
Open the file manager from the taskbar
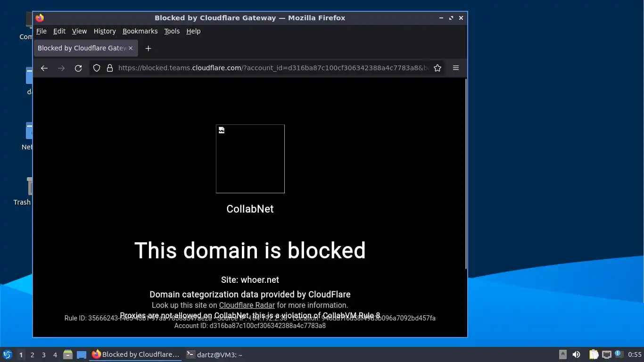pos(68,354)
